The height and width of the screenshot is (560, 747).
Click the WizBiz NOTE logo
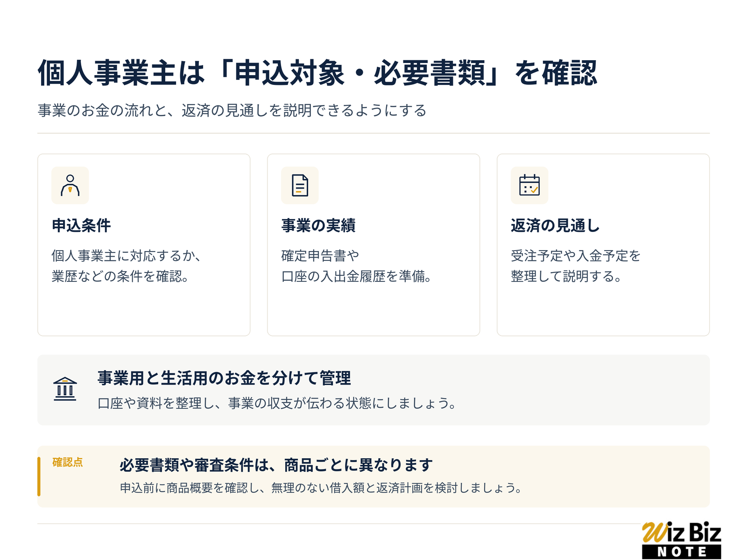pos(682,540)
